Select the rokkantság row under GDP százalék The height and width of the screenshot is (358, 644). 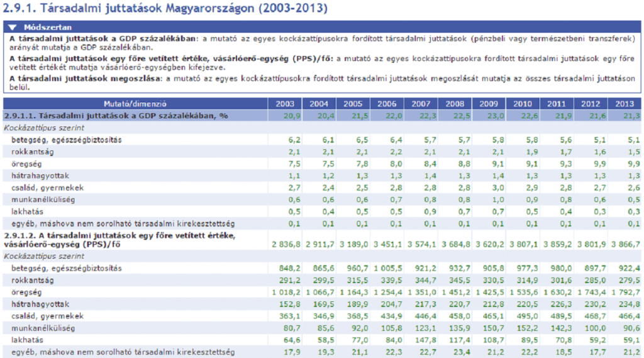(322, 152)
